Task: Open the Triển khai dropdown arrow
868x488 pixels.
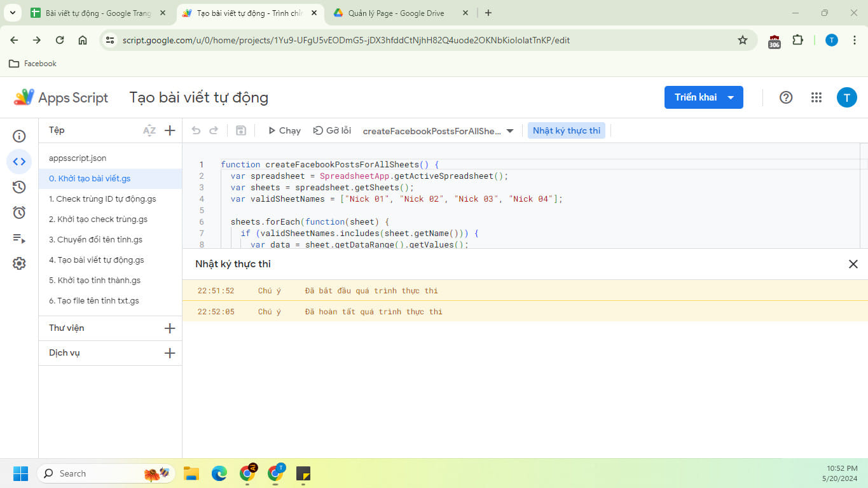Action: coord(731,97)
